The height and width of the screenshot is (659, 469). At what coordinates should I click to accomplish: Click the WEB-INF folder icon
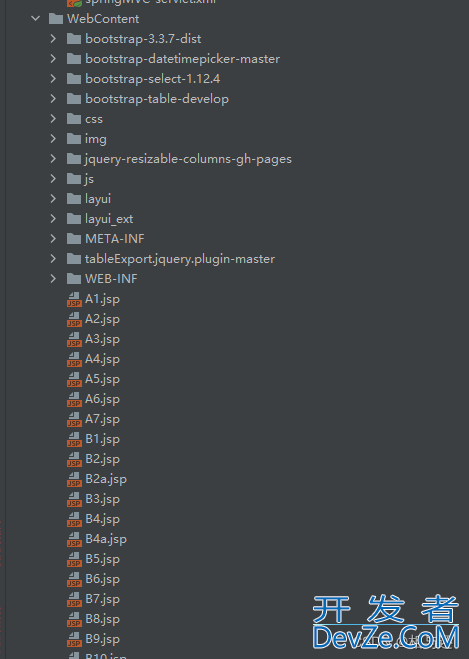[74, 279]
